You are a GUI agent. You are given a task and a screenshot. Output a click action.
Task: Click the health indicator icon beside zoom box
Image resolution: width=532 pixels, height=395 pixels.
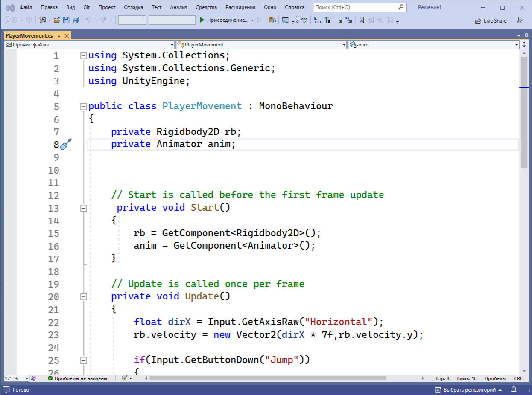(x=33, y=378)
